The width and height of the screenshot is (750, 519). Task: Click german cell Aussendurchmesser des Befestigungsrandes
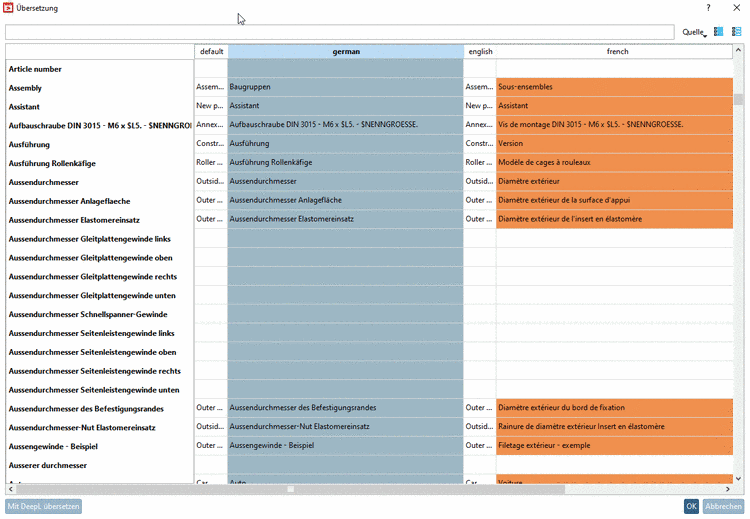[345, 408]
